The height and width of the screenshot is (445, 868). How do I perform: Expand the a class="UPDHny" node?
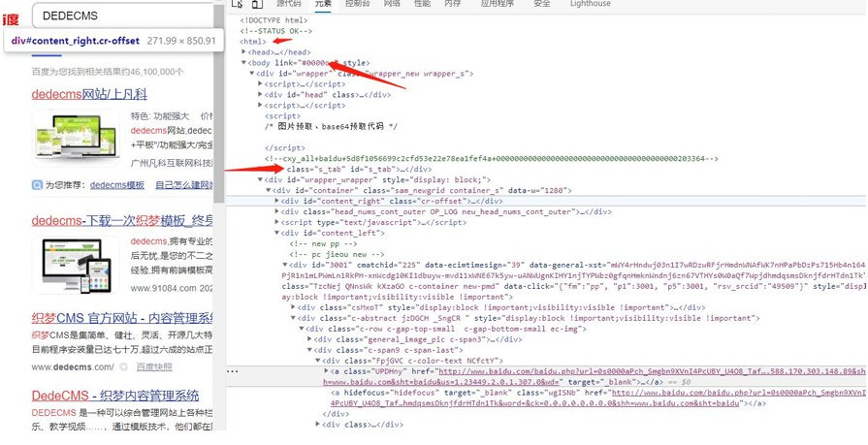click(326, 371)
